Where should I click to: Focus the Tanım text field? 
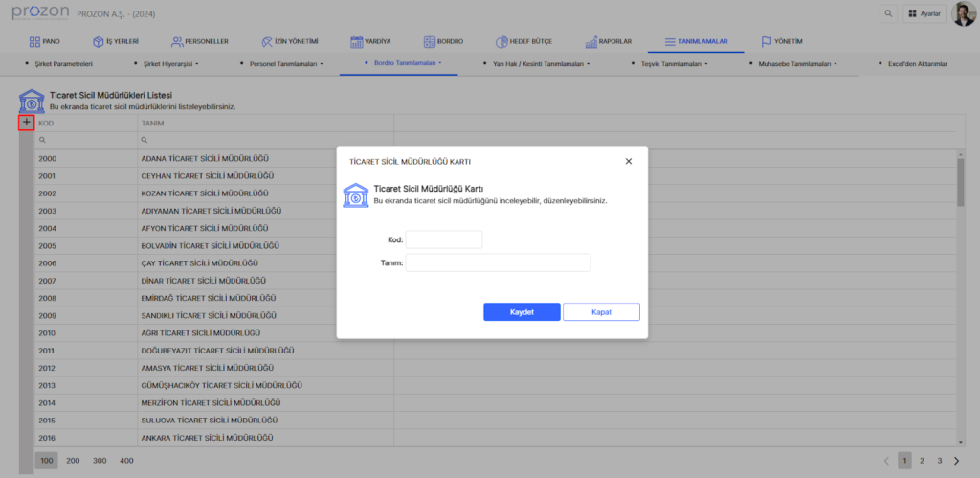pos(498,262)
